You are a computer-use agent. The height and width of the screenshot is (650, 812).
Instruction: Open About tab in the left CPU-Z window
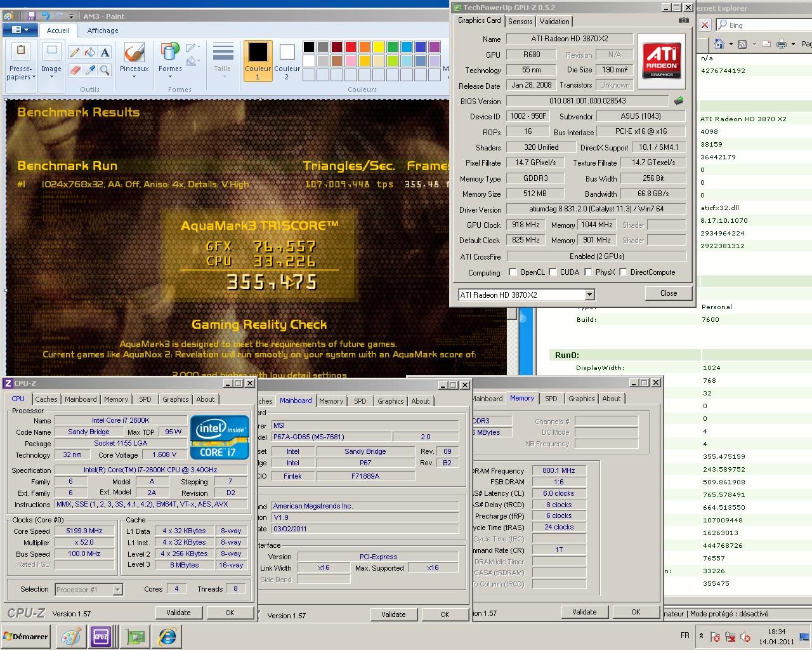[x=205, y=399]
